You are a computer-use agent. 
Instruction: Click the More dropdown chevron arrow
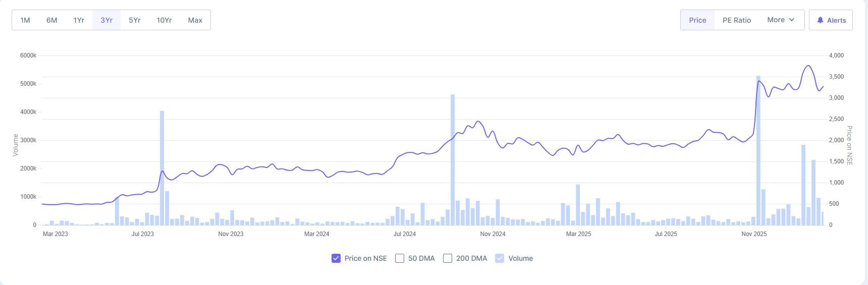coord(792,20)
